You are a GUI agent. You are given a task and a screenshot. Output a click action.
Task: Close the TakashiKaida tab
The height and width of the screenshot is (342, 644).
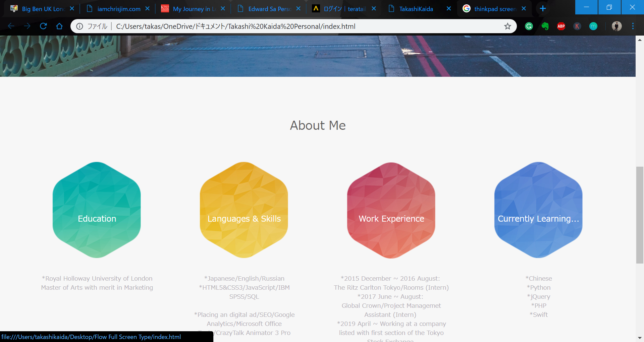(449, 9)
